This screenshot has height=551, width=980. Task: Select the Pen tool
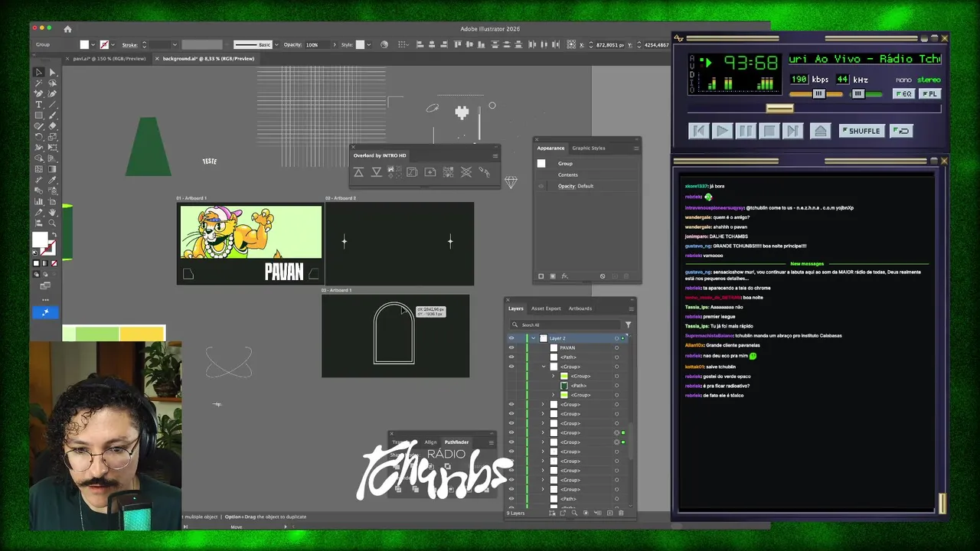click(38, 93)
